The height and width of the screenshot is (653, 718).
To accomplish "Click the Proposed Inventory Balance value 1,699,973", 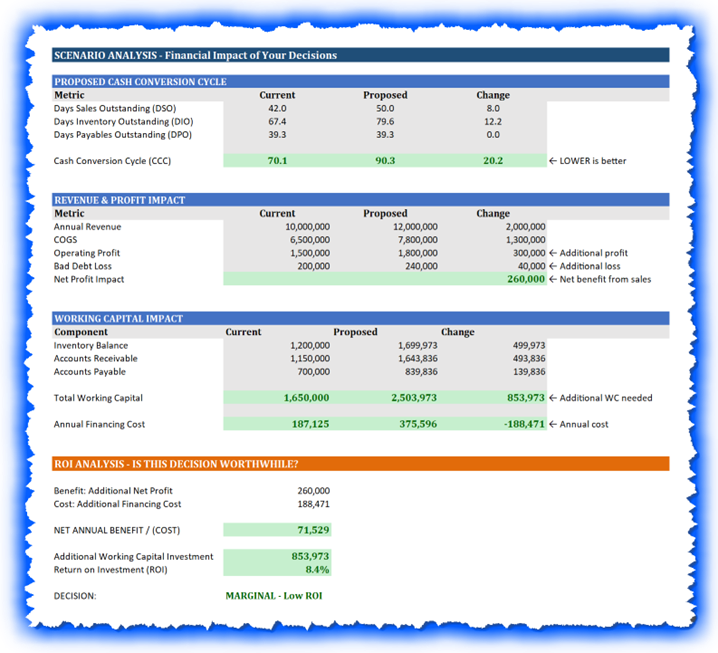I will pyautogui.click(x=416, y=345).
